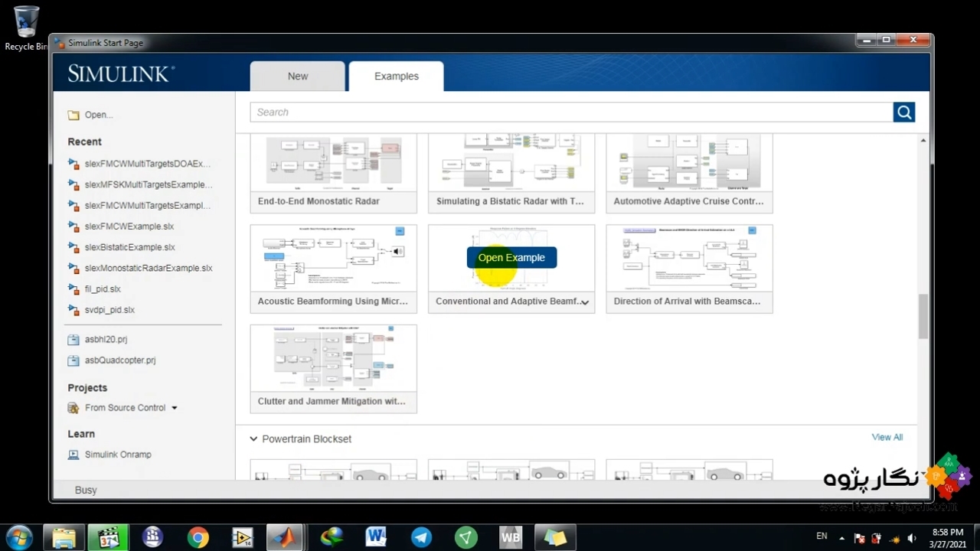The width and height of the screenshot is (980, 551).
Task: Expand Conventional and Adaptive Beamformers card chevron
Action: (585, 302)
